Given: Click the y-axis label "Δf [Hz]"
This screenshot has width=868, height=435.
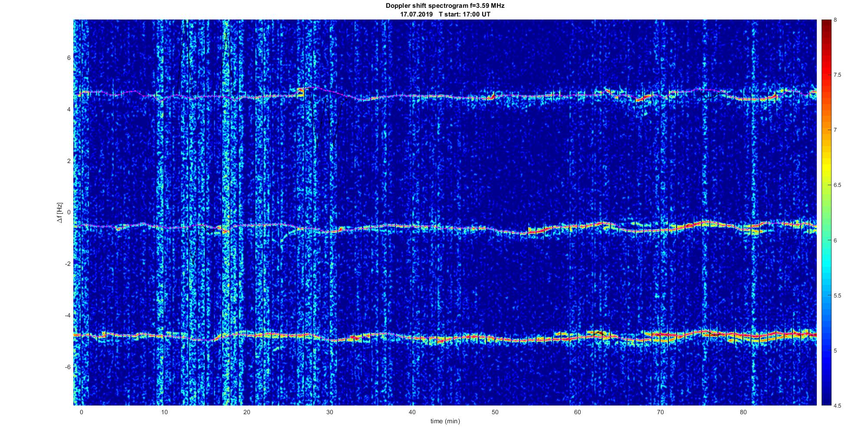Looking at the screenshot, I should click(x=60, y=213).
